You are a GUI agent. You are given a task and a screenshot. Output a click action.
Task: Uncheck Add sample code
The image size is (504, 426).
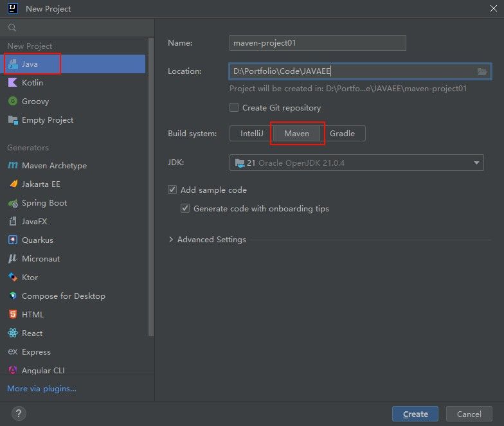(x=172, y=190)
